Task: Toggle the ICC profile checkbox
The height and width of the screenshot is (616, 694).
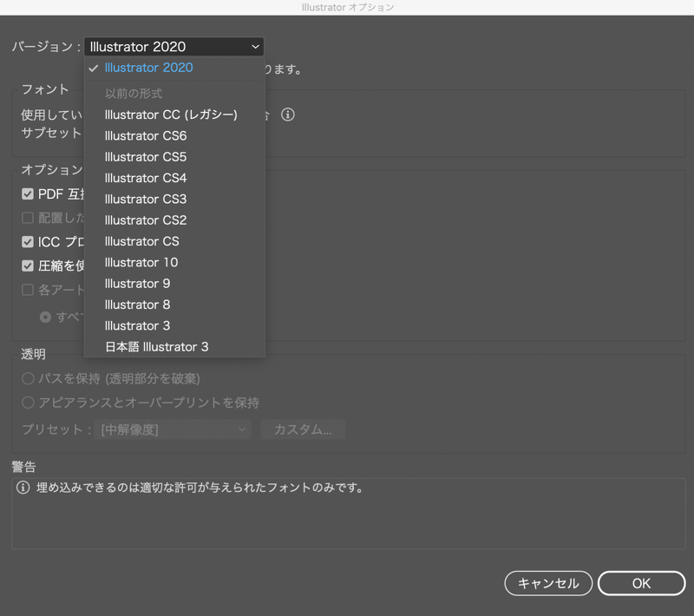Action: click(28, 242)
